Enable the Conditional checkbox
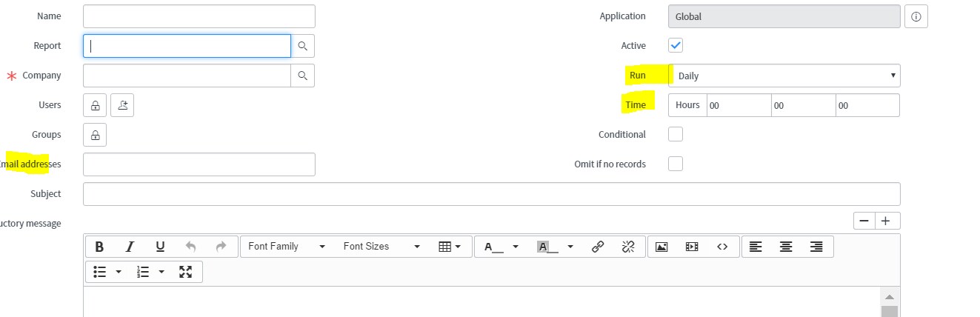This screenshot has height=317, width=980. [x=676, y=135]
